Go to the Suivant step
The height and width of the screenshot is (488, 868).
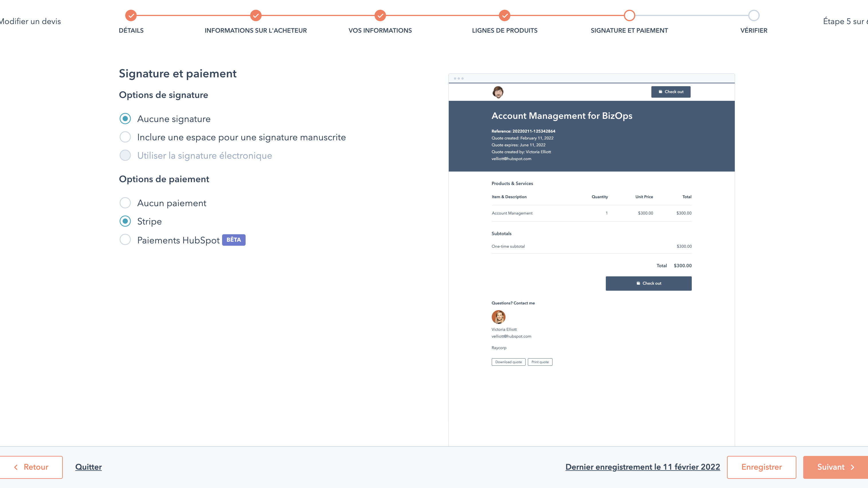[x=835, y=467]
